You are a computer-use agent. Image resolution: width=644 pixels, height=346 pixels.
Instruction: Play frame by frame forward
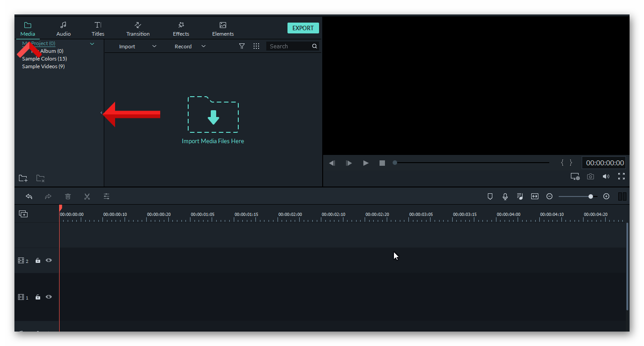[349, 163]
